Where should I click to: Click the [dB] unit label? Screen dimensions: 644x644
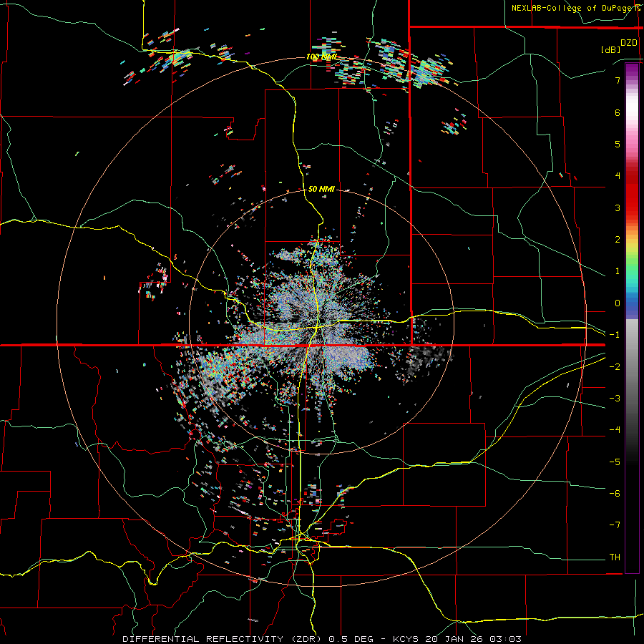coord(610,49)
